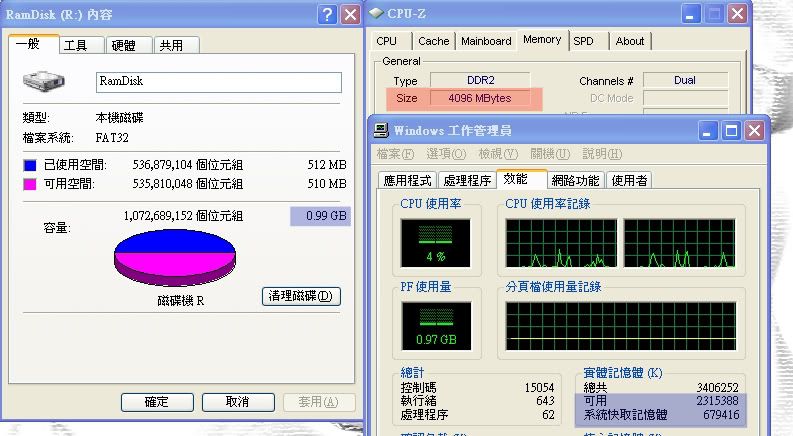Open the 共用 tab in RamDisk properties

click(x=175, y=46)
